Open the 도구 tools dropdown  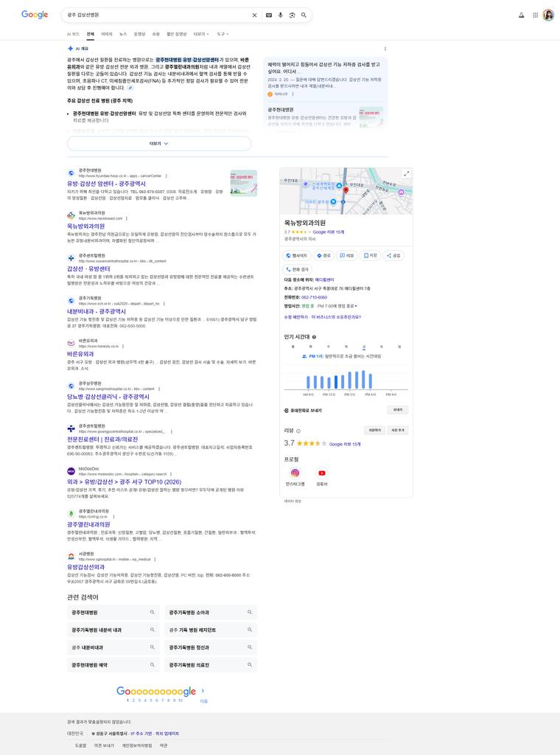[x=223, y=34]
